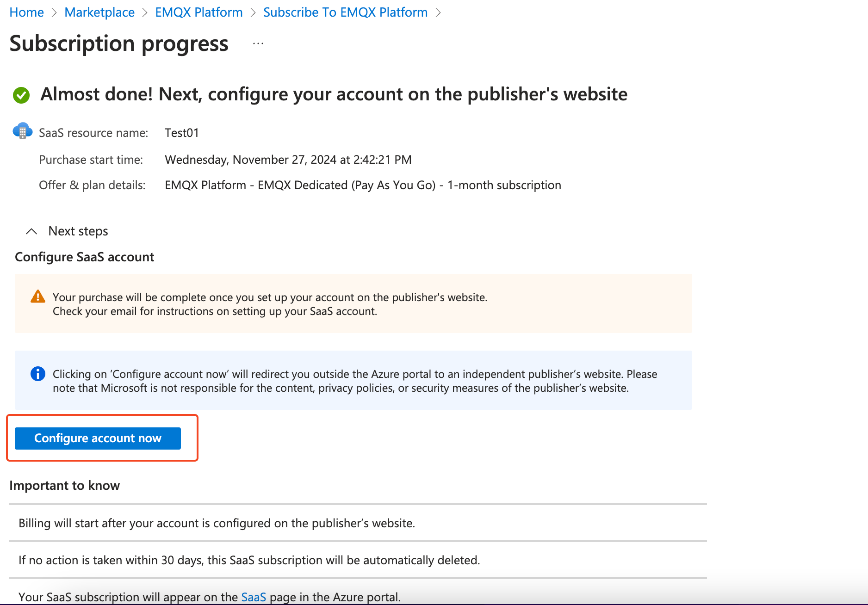
Task: Open the ellipsis menu beside Subscription progress
Action: point(258,43)
